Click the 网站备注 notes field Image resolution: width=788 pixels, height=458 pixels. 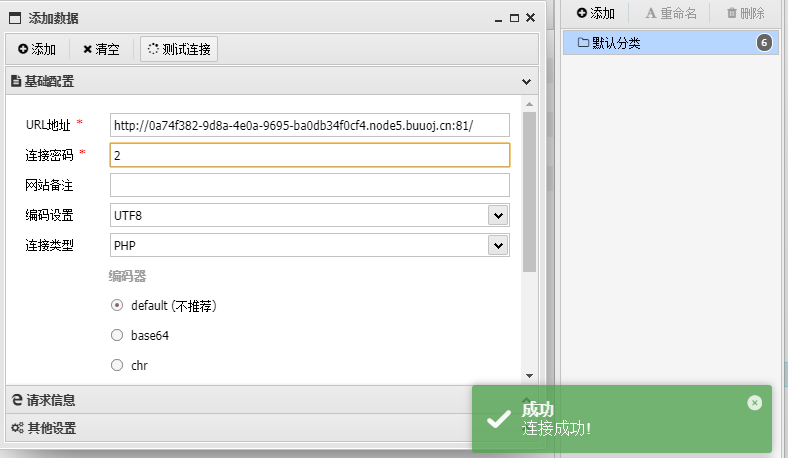point(309,185)
